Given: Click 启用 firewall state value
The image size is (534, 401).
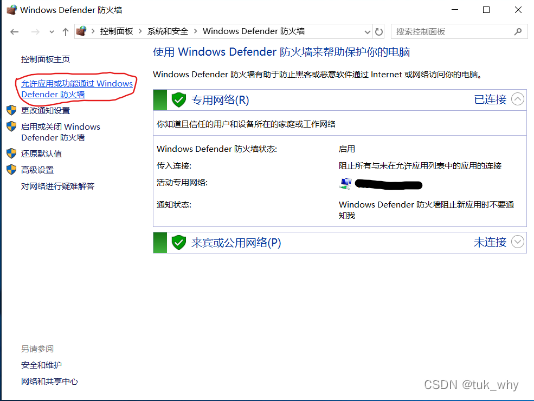Looking at the screenshot, I should coord(347,149).
